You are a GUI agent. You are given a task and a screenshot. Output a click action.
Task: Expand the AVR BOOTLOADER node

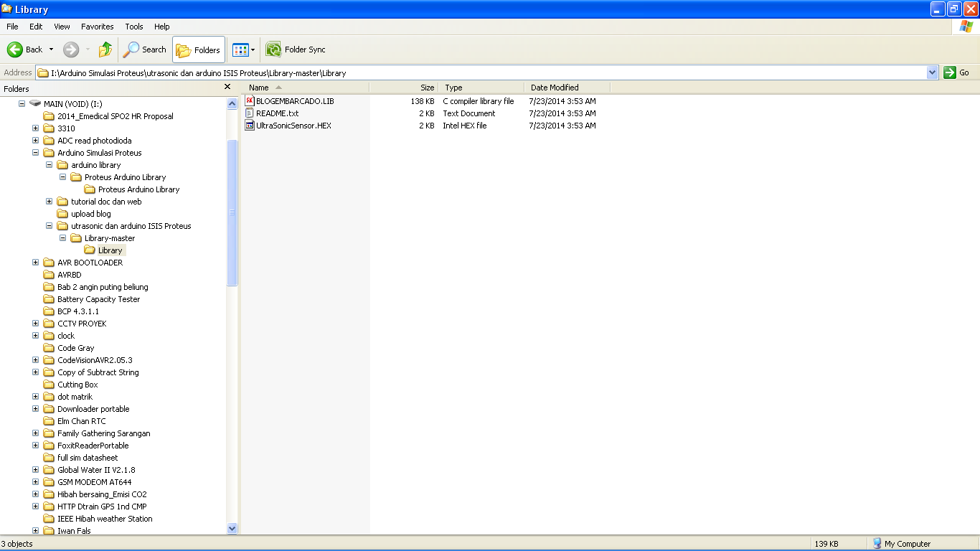pyautogui.click(x=36, y=263)
